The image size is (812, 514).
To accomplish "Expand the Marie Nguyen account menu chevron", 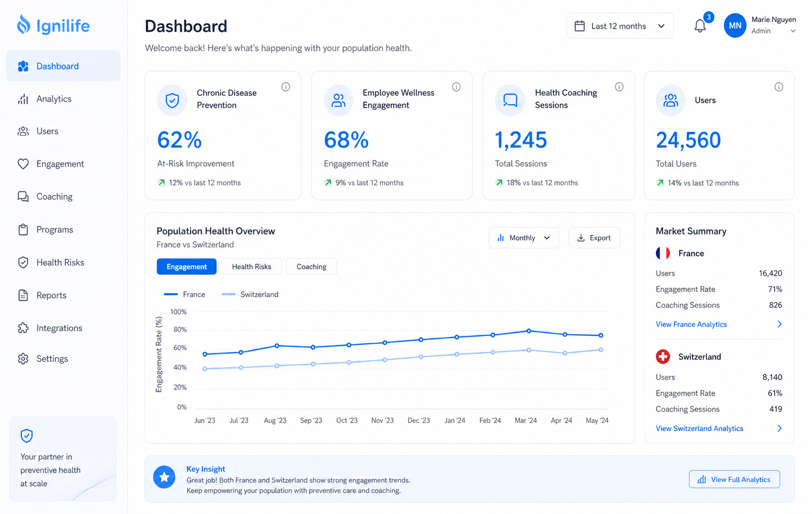I will 793,31.
